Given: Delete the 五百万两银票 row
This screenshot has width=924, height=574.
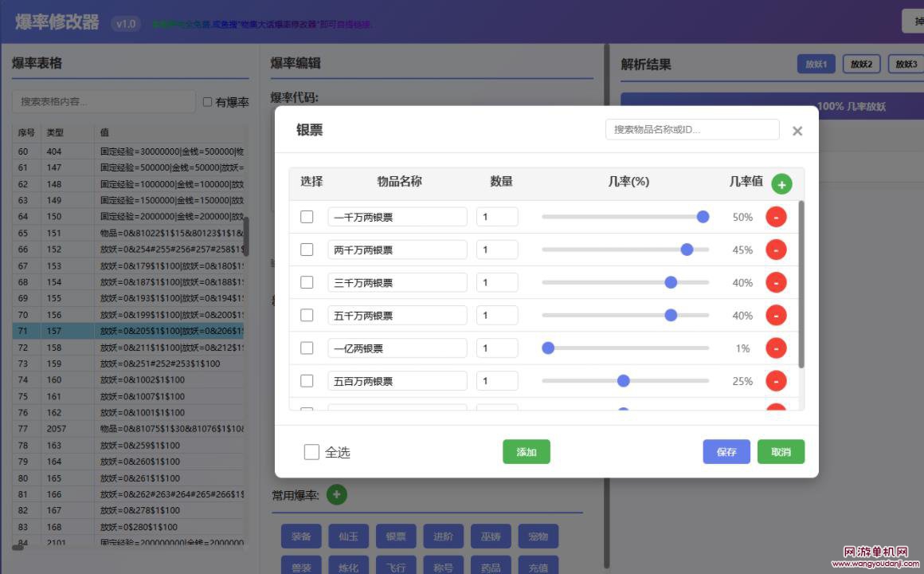Looking at the screenshot, I should point(776,381).
